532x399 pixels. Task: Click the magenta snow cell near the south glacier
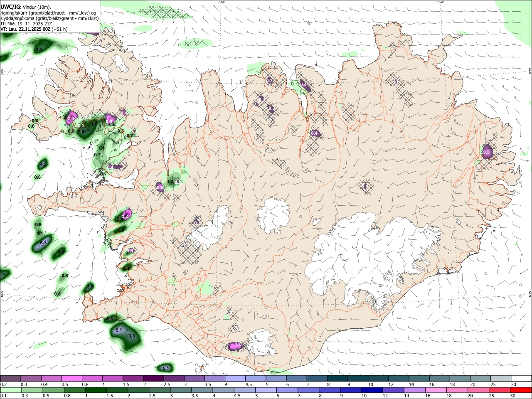235,346
